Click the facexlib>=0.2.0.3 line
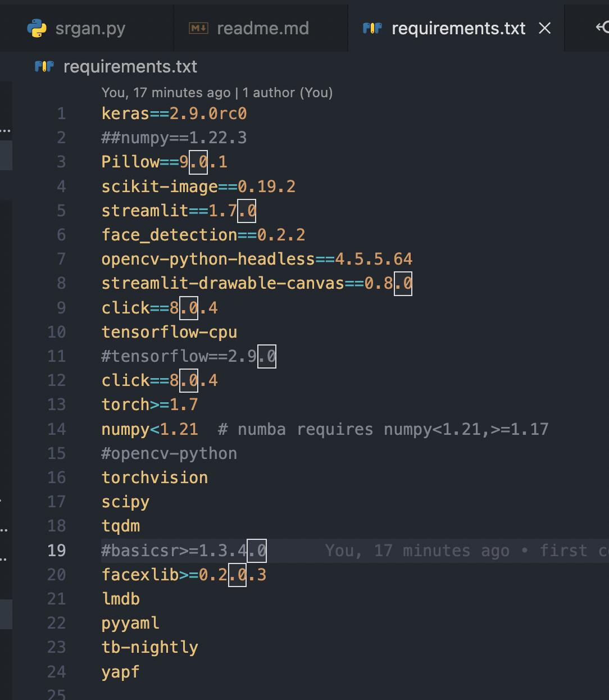 [184, 575]
